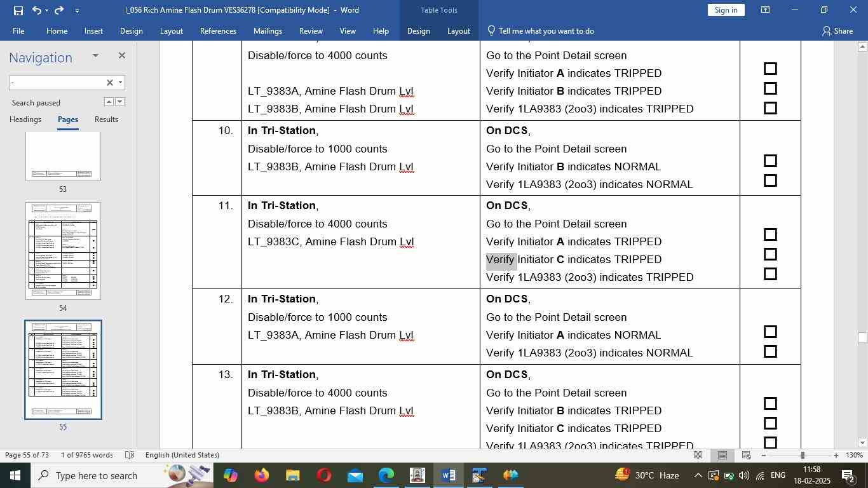Open the Opera browser from taskbar

(x=324, y=475)
